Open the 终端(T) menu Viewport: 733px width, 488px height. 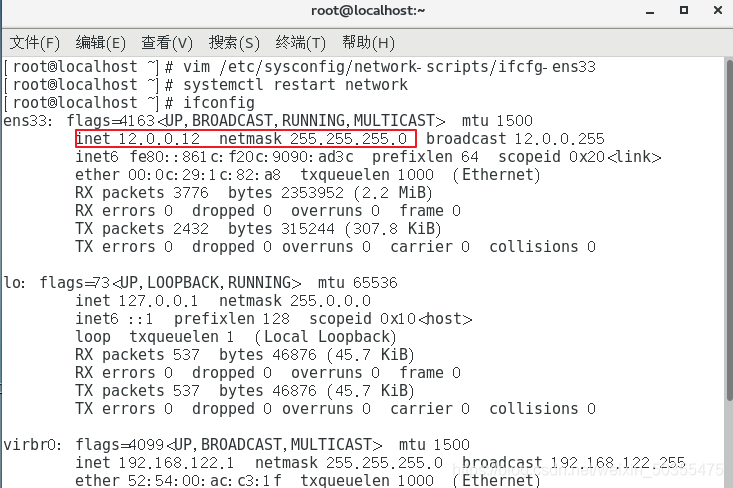tap(301, 43)
